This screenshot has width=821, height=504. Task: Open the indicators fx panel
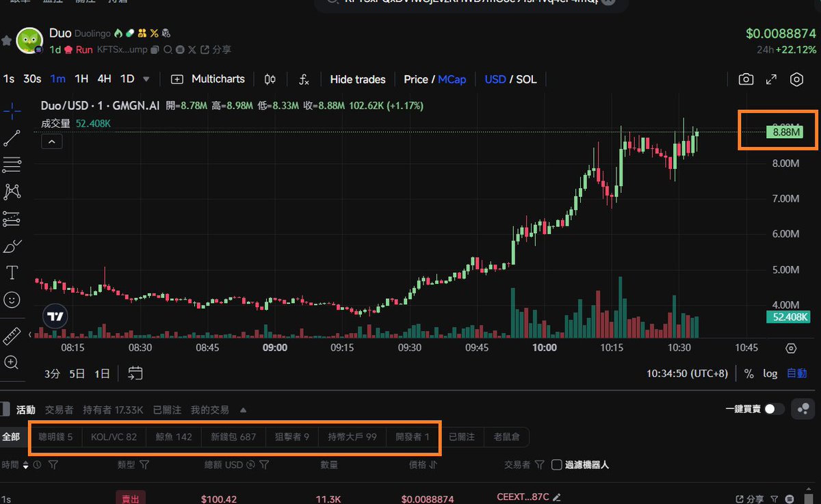click(x=304, y=79)
